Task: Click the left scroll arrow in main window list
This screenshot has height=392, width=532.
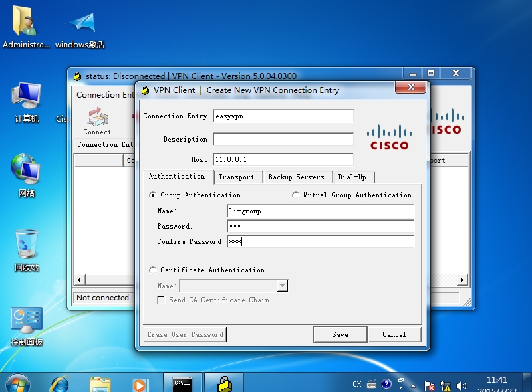Action: (79, 280)
